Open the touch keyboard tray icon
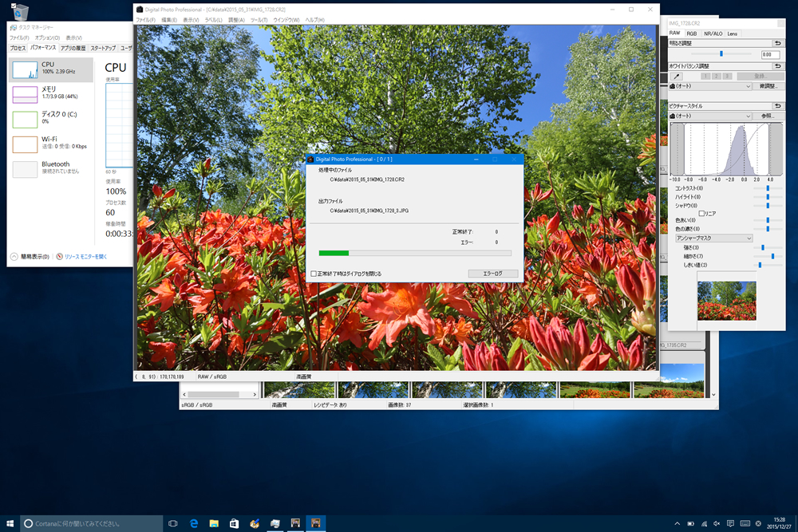The width and height of the screenshot is (798, 532). 745,523
